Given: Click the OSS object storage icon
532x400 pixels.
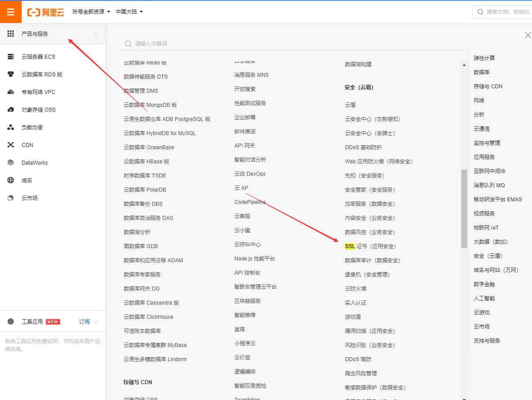Looking at the screenshot, I should click(x=11, y=109).
